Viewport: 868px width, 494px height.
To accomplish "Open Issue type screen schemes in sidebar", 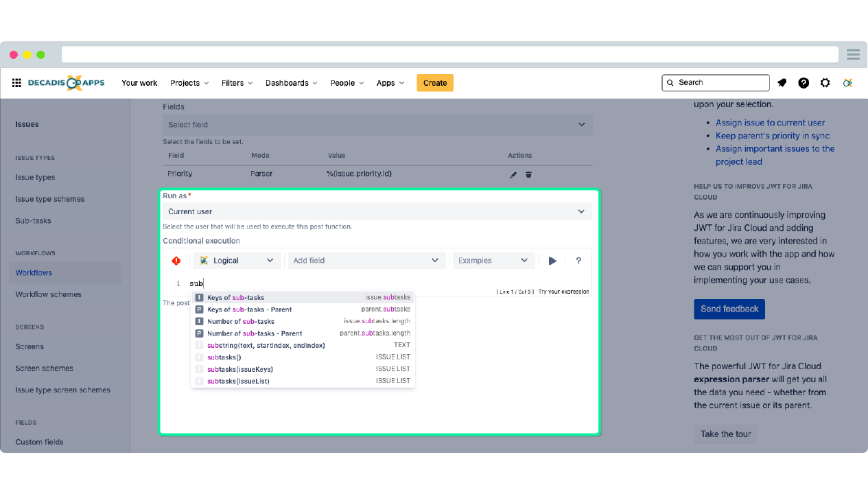I will (x=62, y=390).
